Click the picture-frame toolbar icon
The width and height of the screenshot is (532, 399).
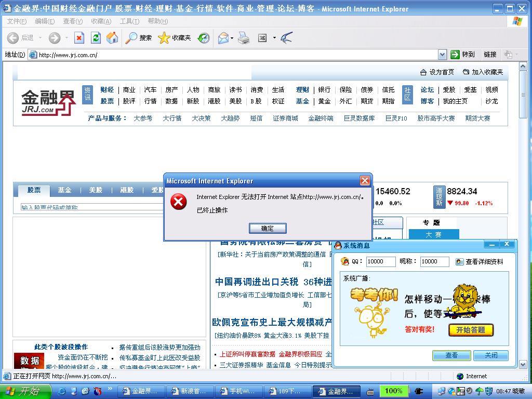[262, 38]
